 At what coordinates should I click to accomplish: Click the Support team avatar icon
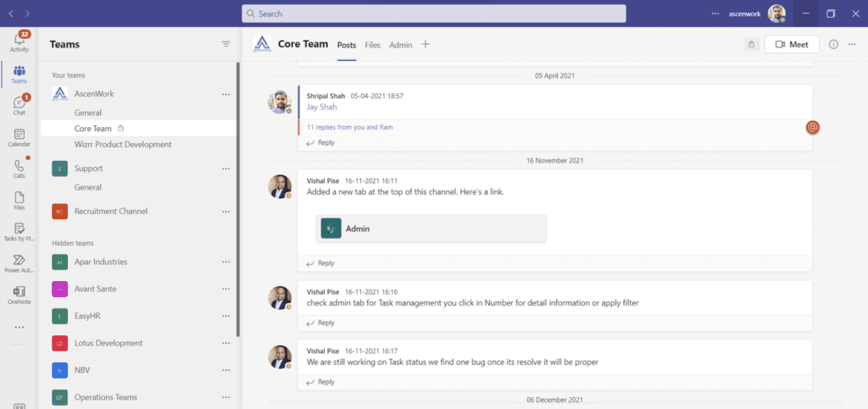[60, 169]
